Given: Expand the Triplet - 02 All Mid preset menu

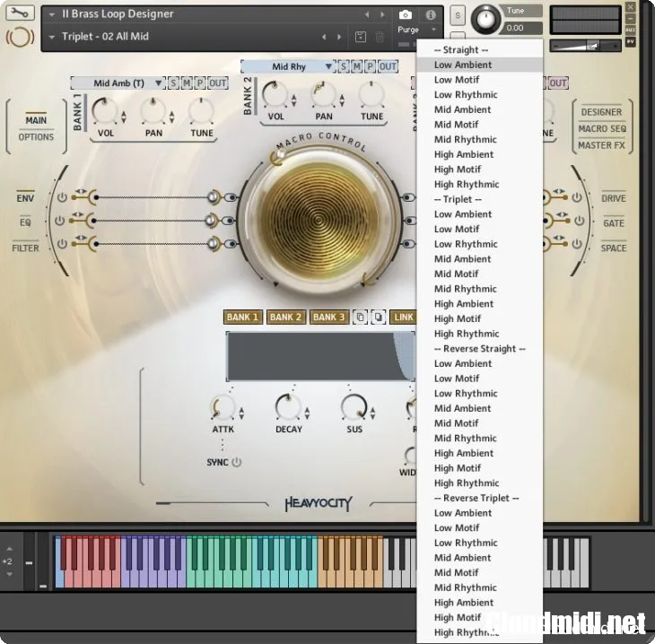Looking at the screenshot, I should click(x=52, y=37).
